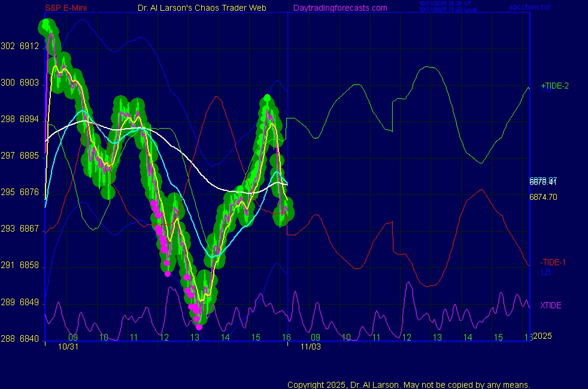Click the blue LB legend label
Image resolution: width=588 pixels, height=389 pixels.
545,272
